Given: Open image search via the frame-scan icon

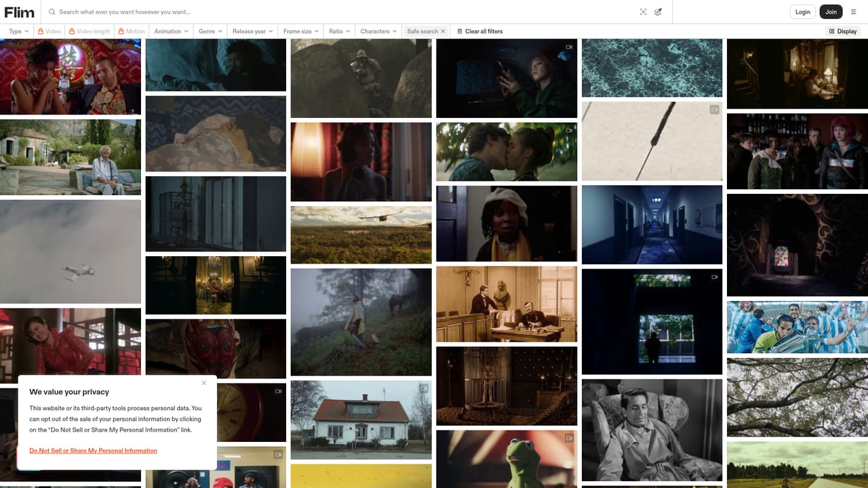Looking at the screenshot, I should pos(643,12).
